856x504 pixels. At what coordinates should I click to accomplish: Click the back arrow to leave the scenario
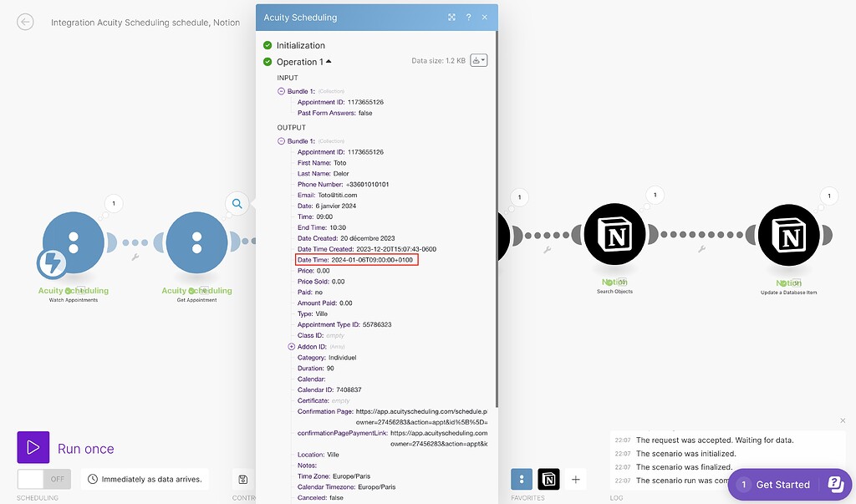pos(25,22)
